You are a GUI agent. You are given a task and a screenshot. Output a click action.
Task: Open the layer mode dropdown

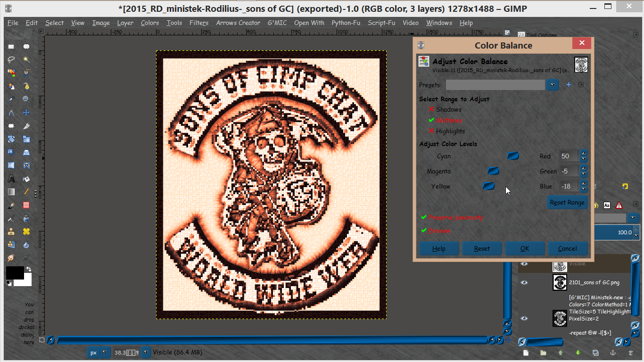click(x=633, y=218)
